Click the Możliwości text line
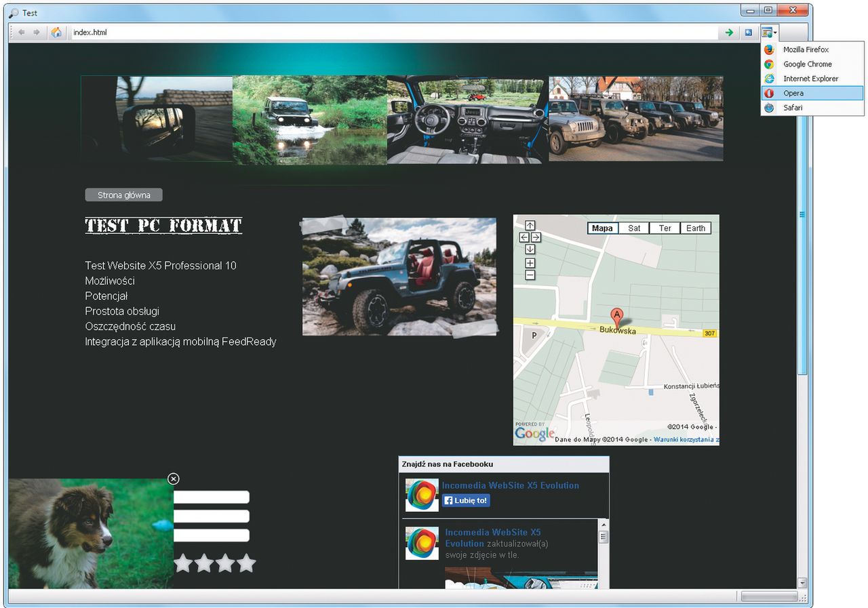 (x=110, y=281)
